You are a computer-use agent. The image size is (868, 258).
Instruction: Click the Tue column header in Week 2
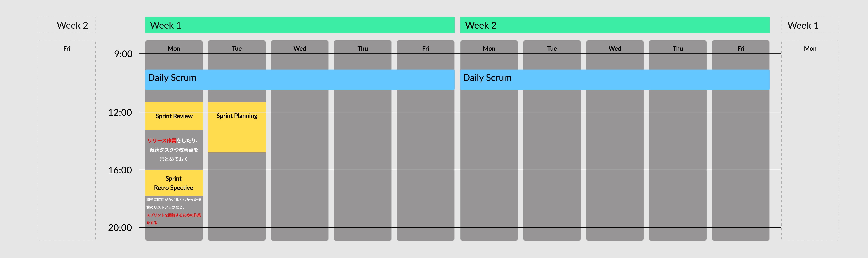point(552,49)
